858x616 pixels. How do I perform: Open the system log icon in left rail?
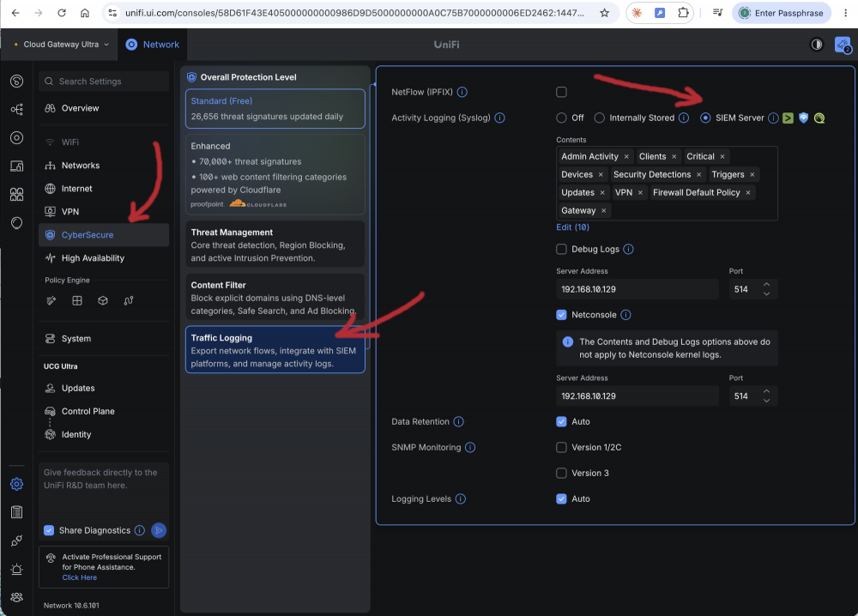coord(17,512)
